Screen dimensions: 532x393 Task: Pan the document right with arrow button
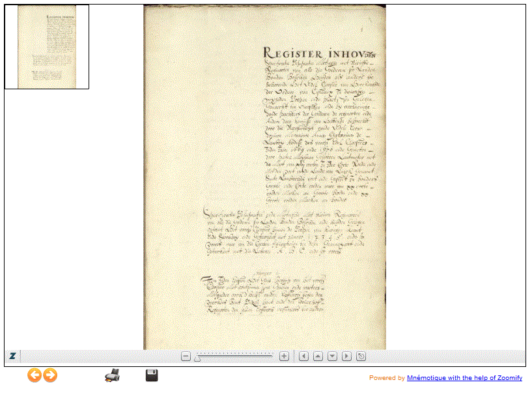pyautogui.click(x=346, y=356)
